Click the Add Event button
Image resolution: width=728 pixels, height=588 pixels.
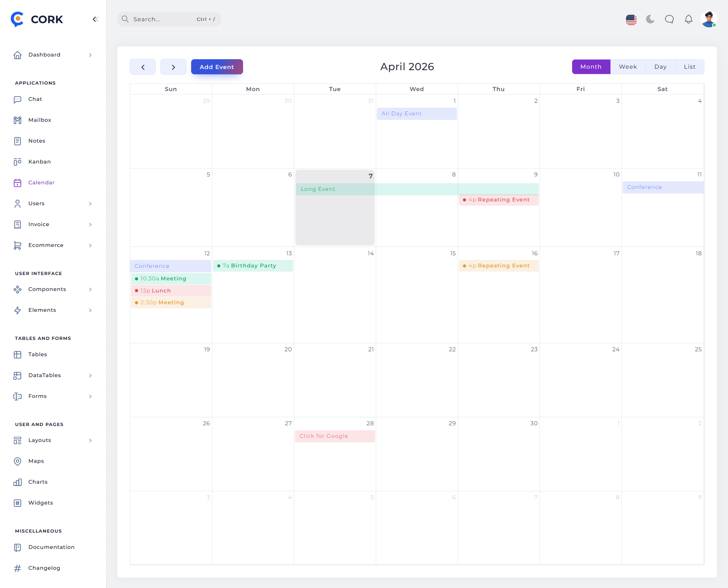pos(217,67)
